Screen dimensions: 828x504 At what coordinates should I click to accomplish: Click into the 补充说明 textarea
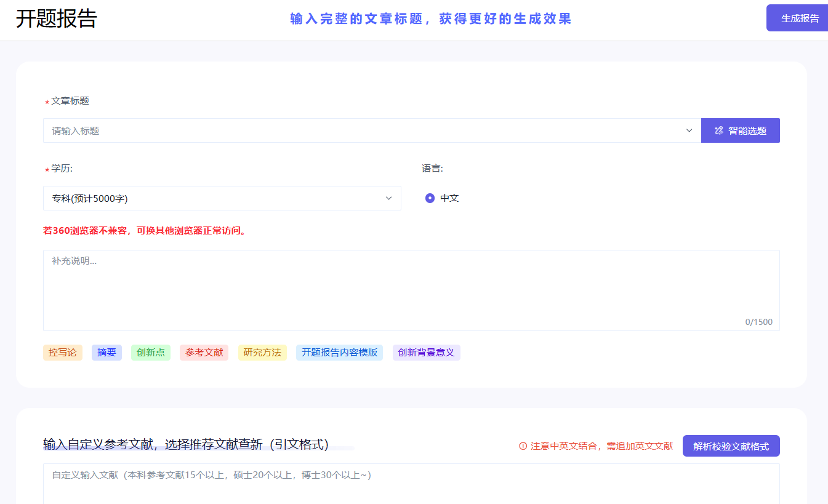411,290
